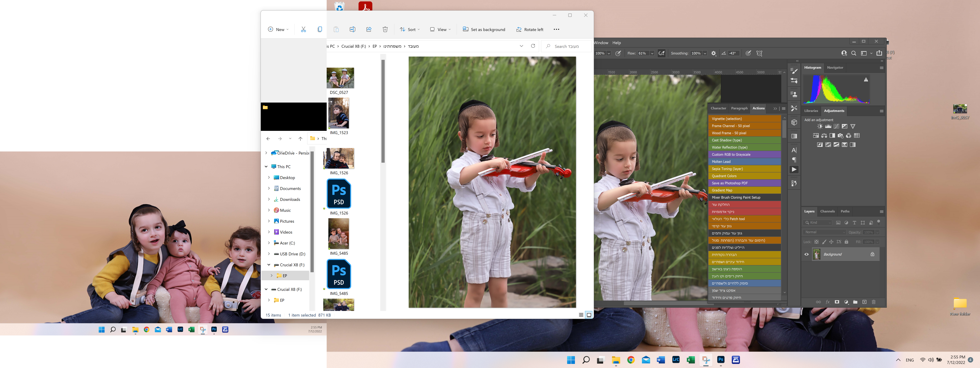Open the Normal blend mode dropdown

click(824, 232)
